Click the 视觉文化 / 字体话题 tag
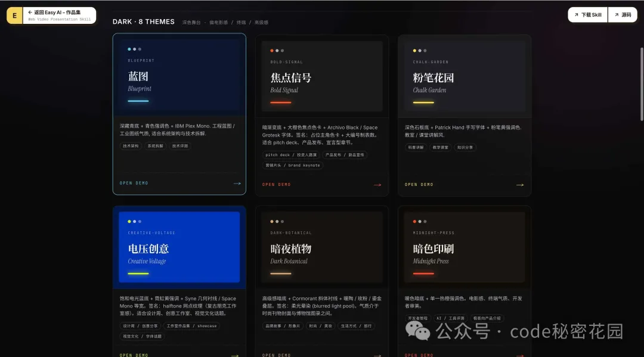This screenshot has width=644, height=357. tap(142, 337)
